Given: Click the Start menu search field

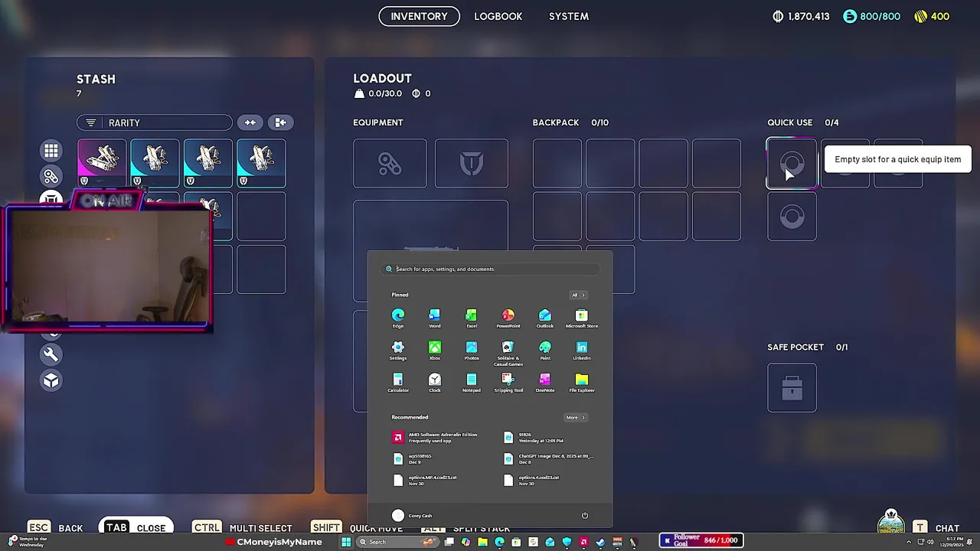Looking at the screenshot, I should coord(490,269).
